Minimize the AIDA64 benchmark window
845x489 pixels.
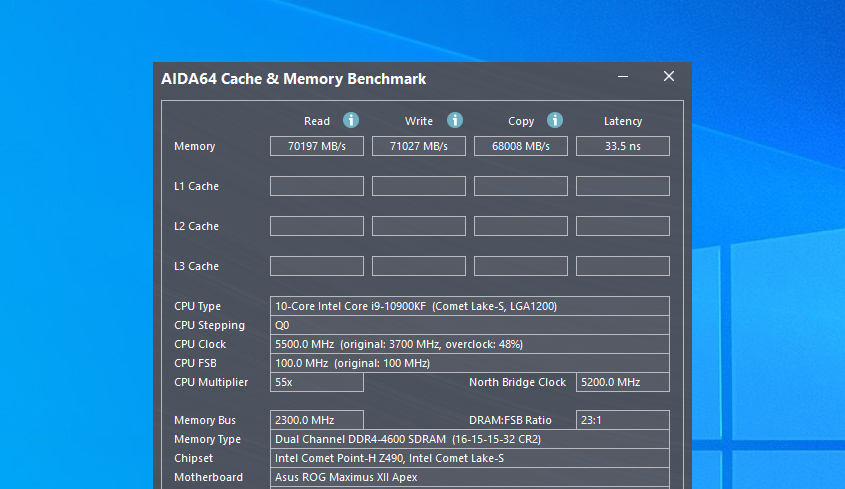(x=623, y=77)
